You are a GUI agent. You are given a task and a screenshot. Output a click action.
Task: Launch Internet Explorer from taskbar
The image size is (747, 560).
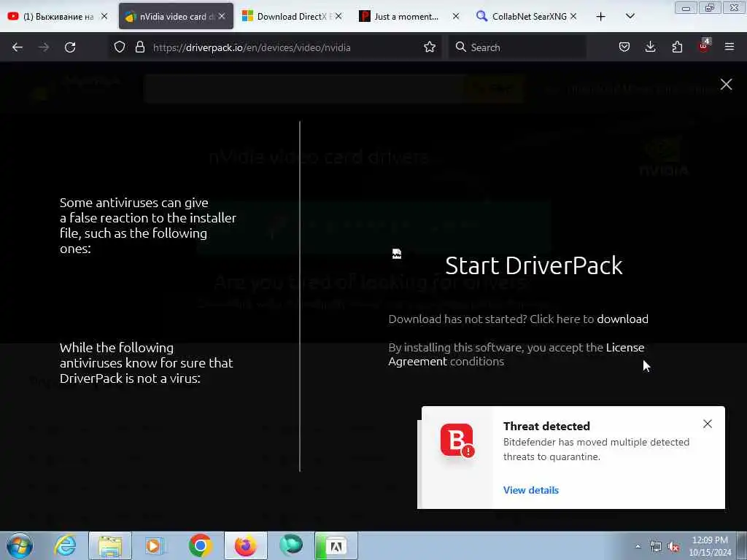click(x=65, y=545)
